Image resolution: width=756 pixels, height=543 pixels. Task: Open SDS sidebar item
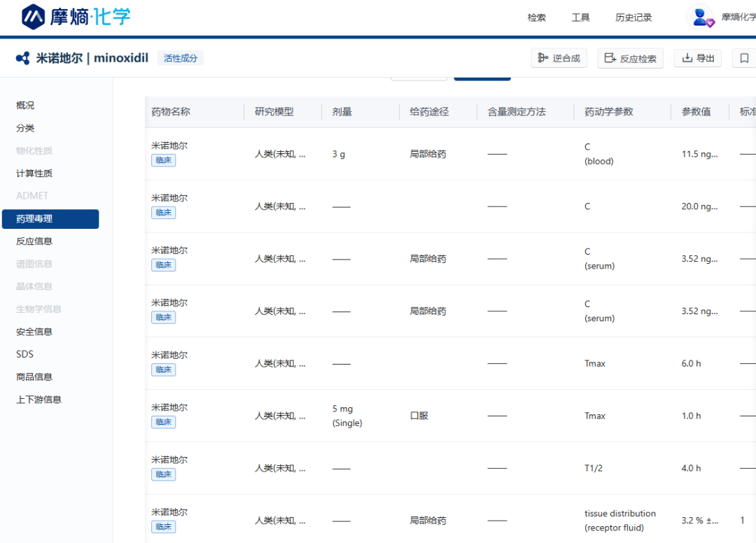tap(24, 354)
